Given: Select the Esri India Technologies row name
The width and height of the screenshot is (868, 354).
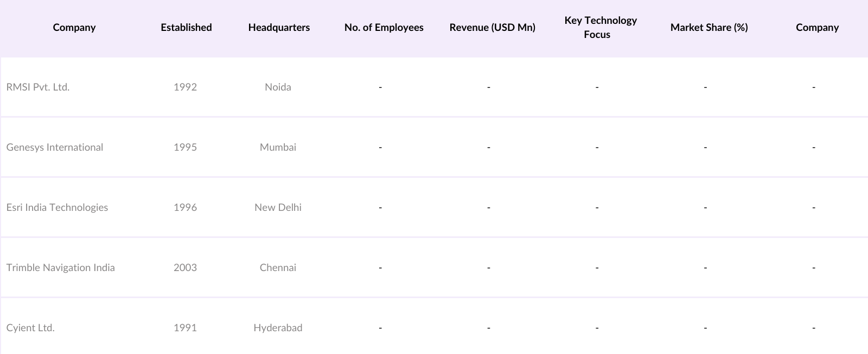Looking at the screenshot, I should point(57,208).
